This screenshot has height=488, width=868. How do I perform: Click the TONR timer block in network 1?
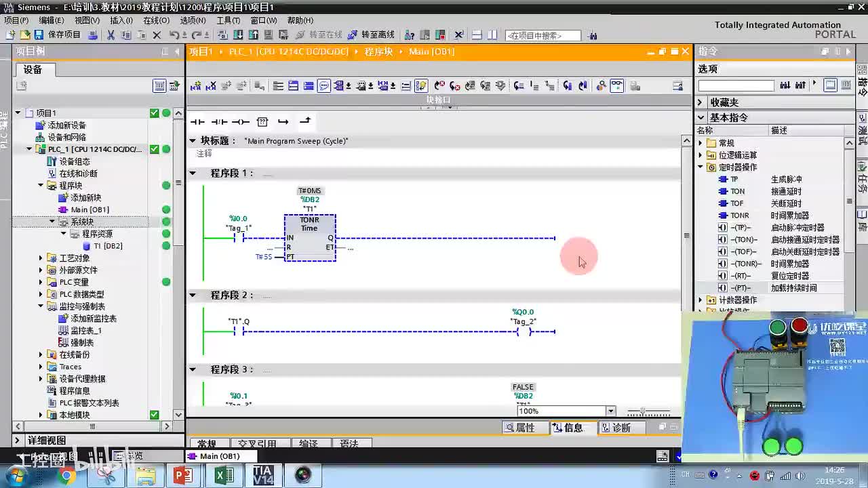coord(310,238)
